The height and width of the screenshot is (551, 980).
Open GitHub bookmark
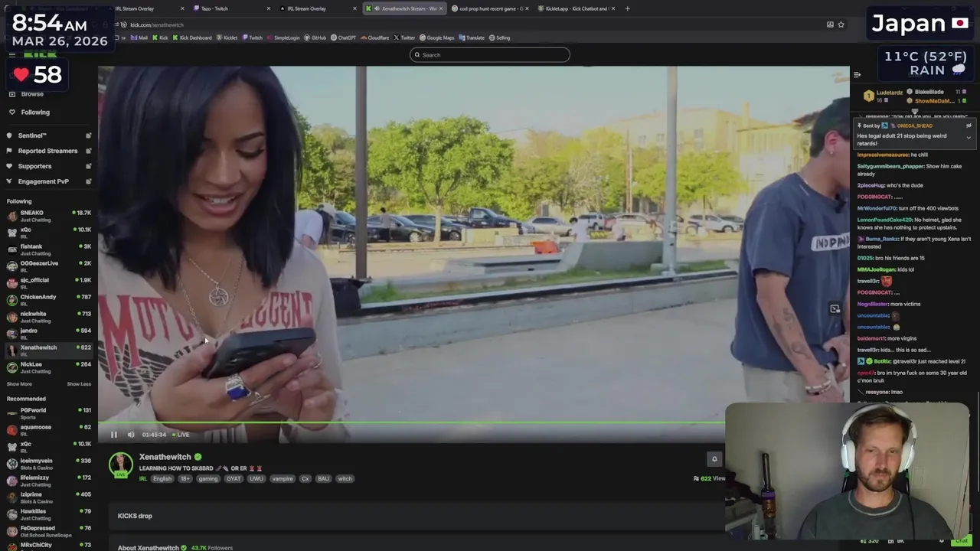tap(315, 37)
